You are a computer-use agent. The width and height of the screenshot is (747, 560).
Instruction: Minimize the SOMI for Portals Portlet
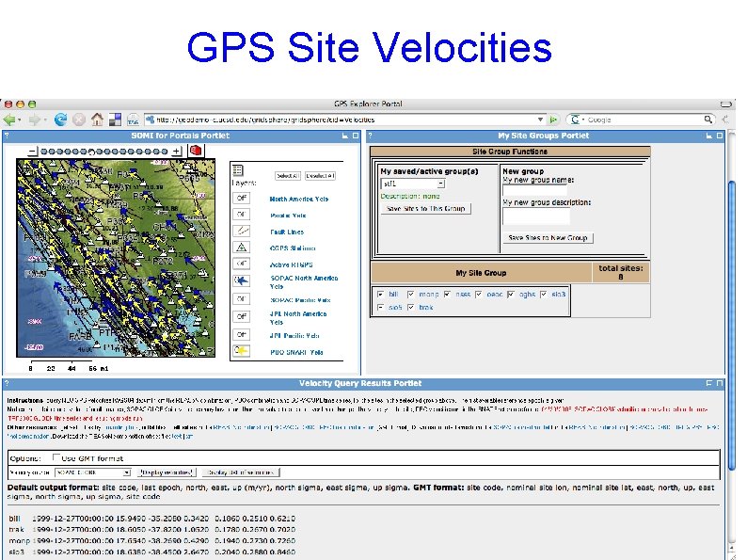345,136
